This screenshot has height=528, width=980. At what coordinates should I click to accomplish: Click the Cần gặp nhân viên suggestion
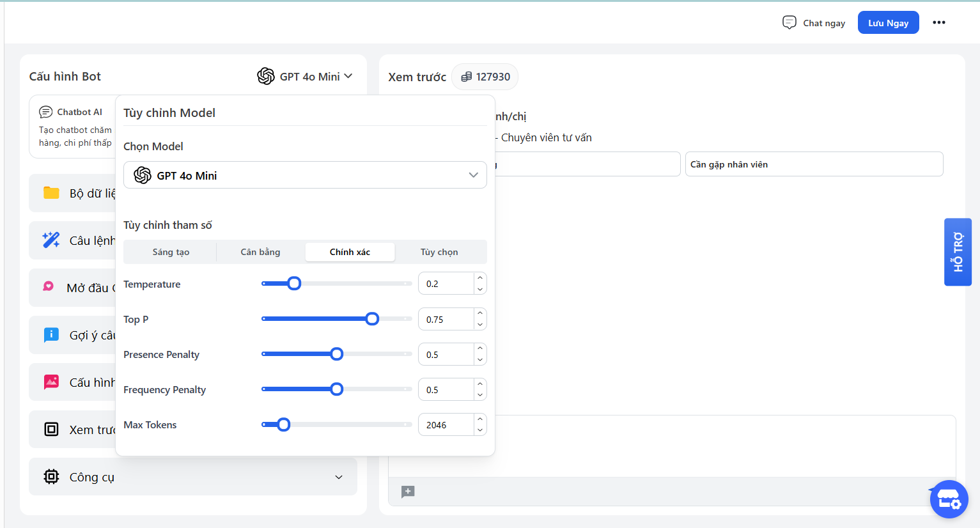pyautogui.click(x=813, y=164)
